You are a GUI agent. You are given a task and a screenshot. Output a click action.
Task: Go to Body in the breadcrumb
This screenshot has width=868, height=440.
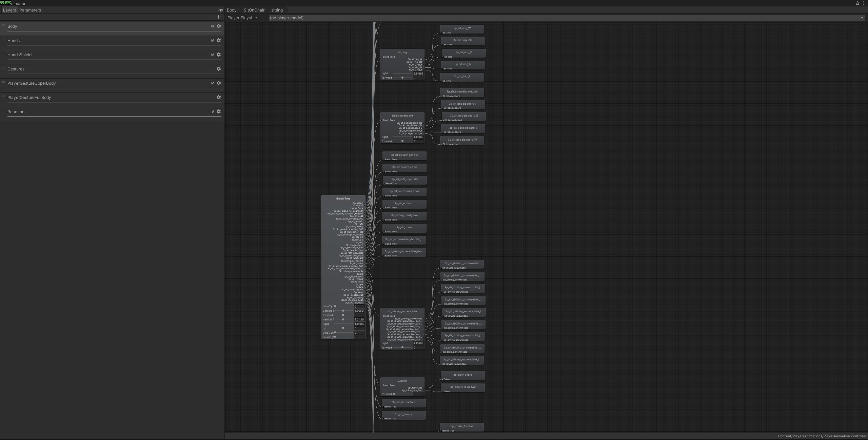[x=232, y=10]
